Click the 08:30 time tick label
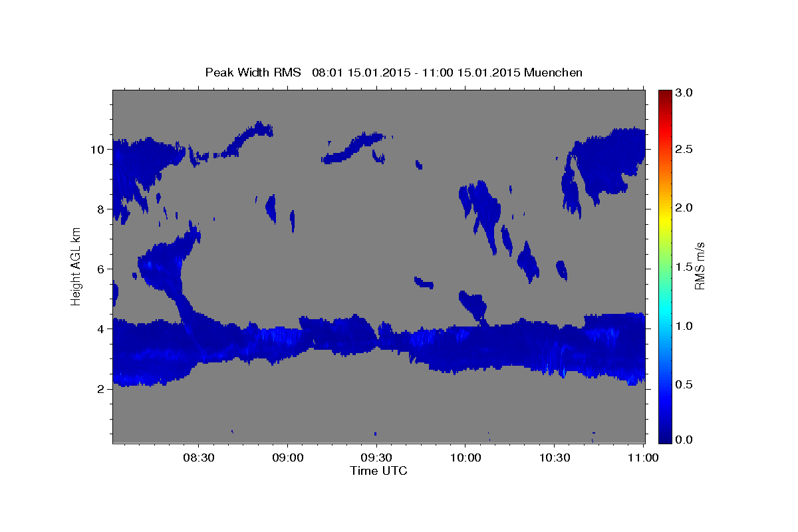The width and height of the screenshot is (798, 532). pos(198,458)
